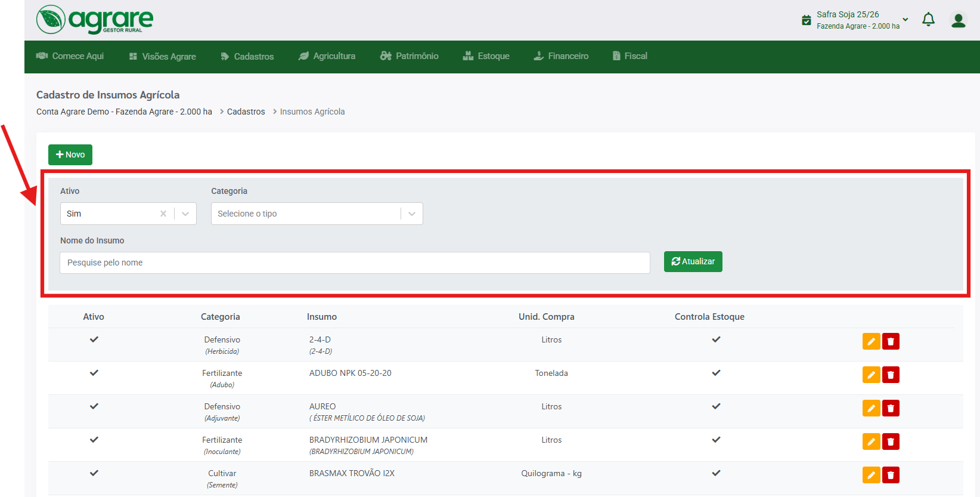The width and height of the screenshot is (980, 497).
Task: Delete the ADUBO NPK 05-20-20 row
Action: (891, 375)
